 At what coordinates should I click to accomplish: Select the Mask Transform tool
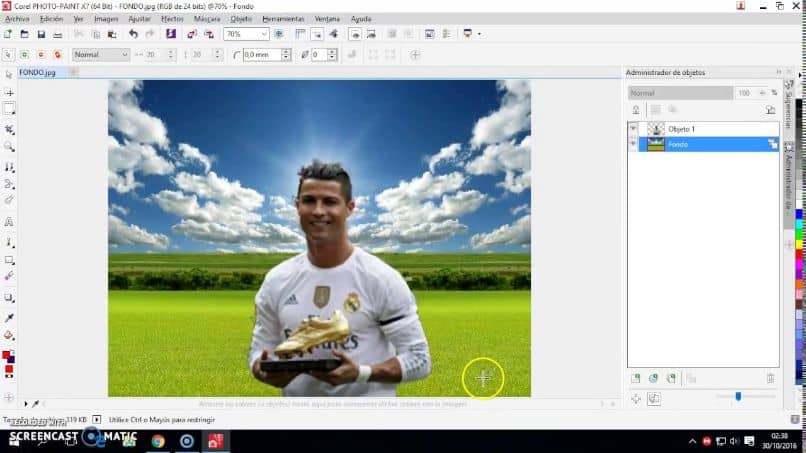[x=9, y=93]
